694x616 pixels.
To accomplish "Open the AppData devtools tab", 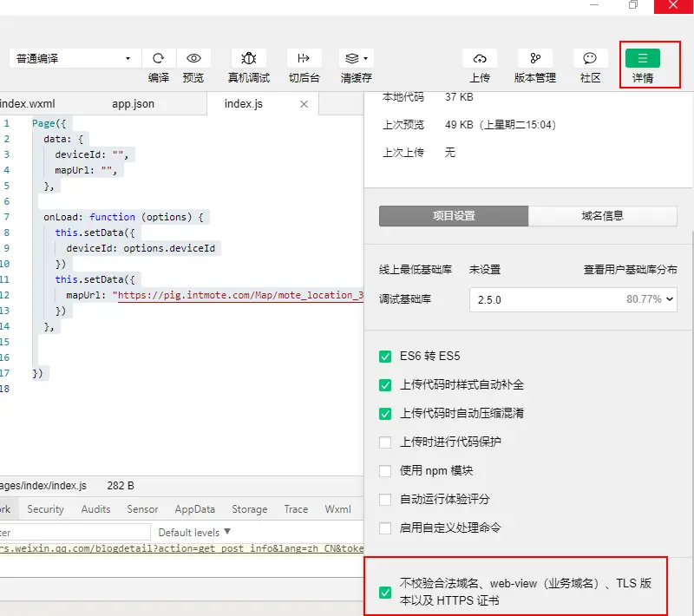I will click(x=194, y=509).
